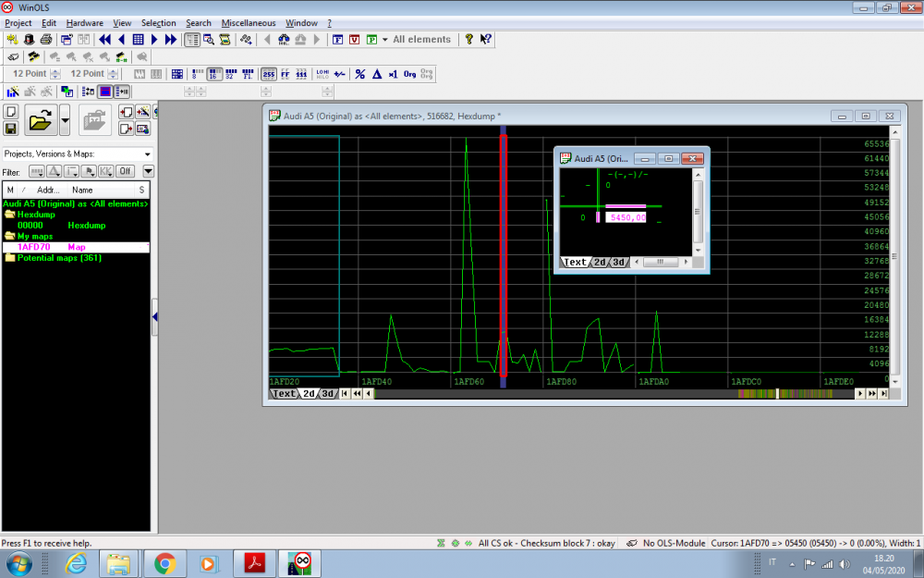924x578 pixels.
Task: Click the black hat toolbar icon
Action: 29,40
